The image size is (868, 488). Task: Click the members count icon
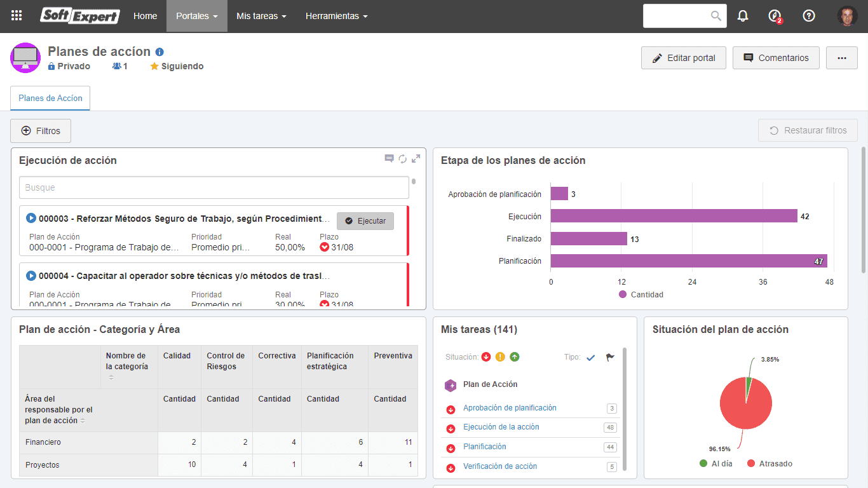click(x=117, y=66)
